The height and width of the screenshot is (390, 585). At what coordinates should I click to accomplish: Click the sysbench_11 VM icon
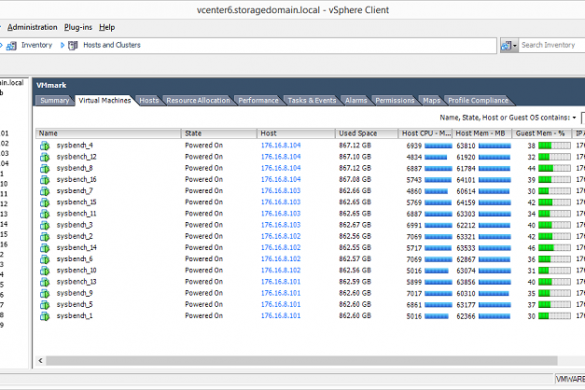[45, 214]
